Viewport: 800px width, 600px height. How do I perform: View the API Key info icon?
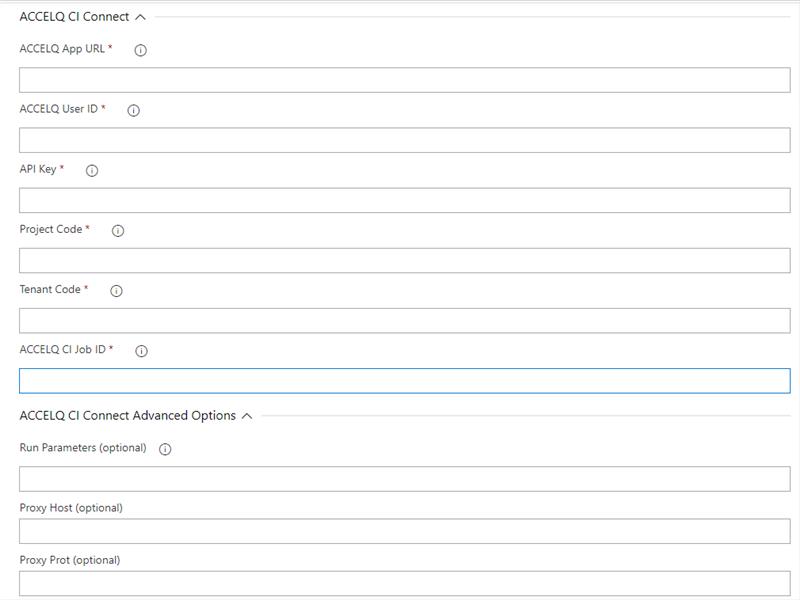(x=92, y=170)
